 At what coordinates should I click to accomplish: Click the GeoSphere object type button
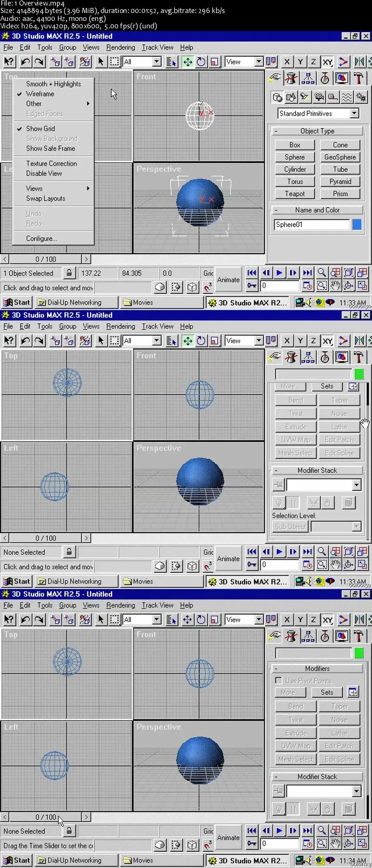point(340,157)
